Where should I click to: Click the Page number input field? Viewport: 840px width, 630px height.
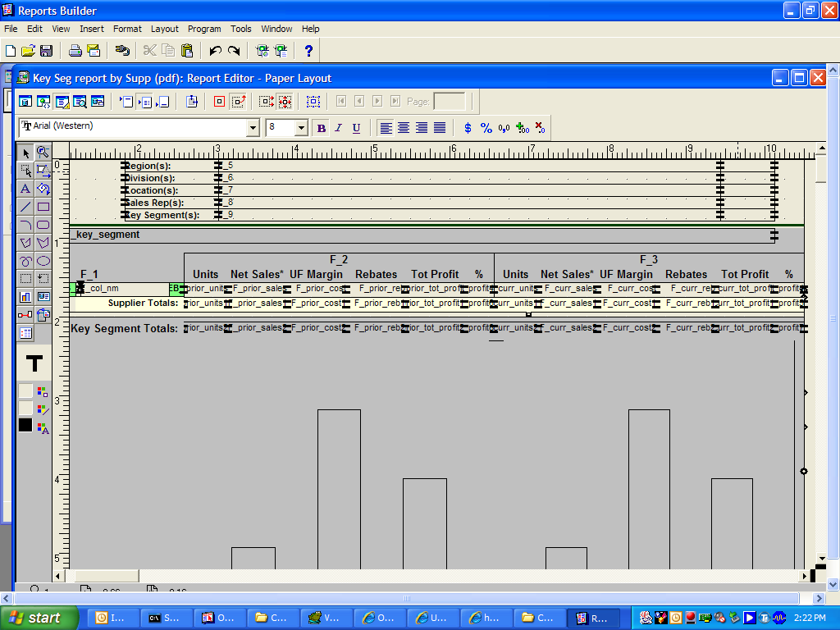coord(449,102)
